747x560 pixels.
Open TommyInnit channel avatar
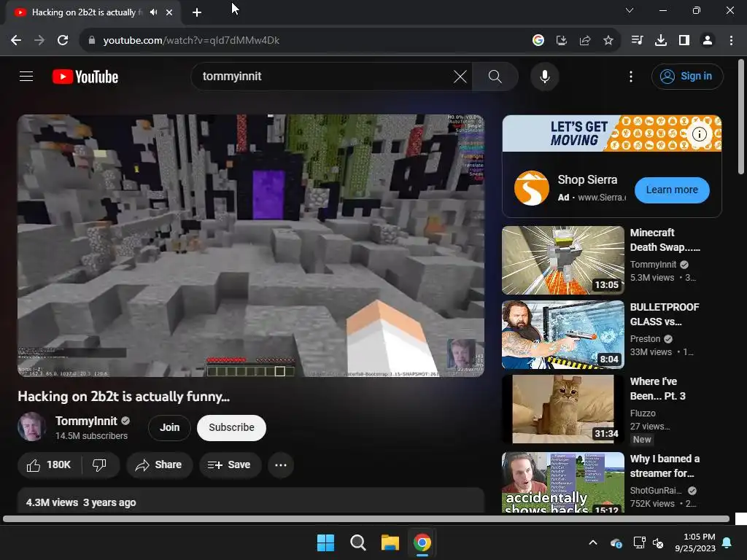(32, 427)
